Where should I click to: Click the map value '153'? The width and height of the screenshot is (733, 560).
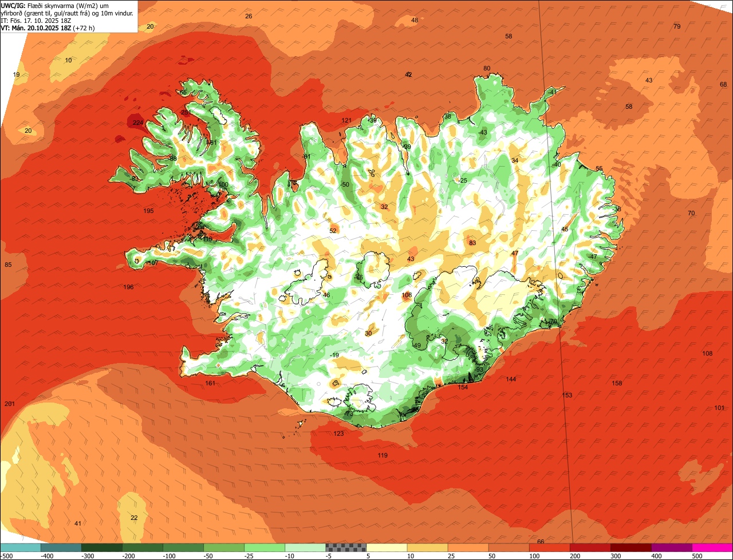(567, 395)
